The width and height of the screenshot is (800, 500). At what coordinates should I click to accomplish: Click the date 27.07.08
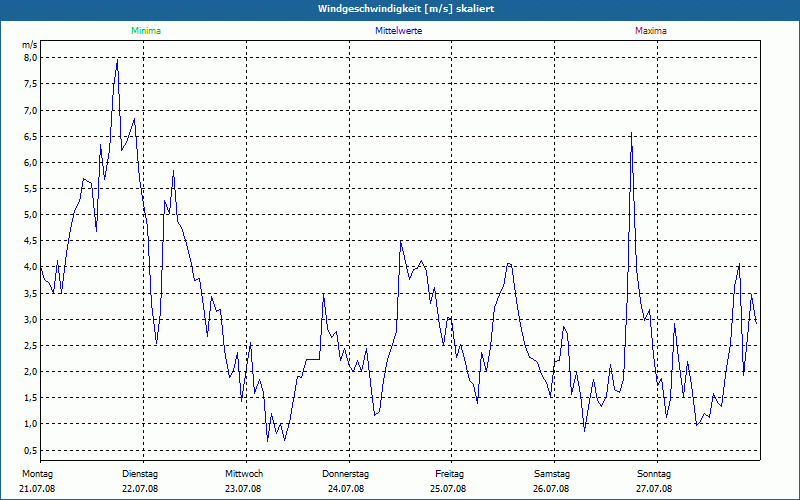tap(654, 489)
